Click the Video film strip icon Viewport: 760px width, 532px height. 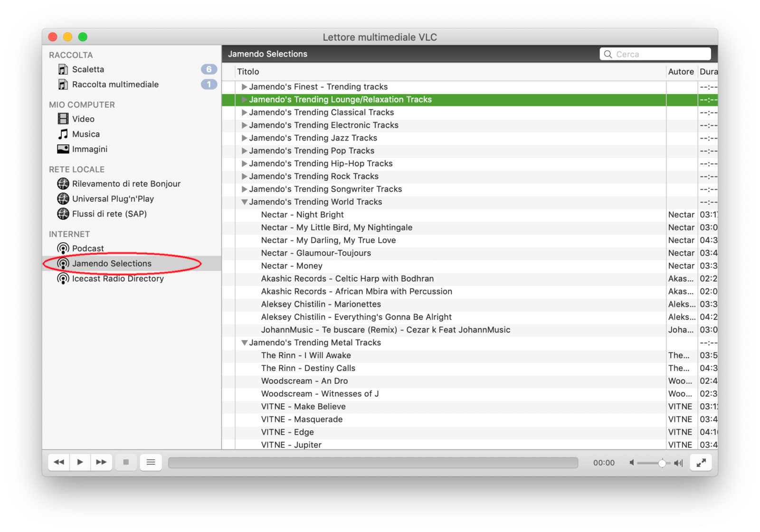tap(63, 119)
